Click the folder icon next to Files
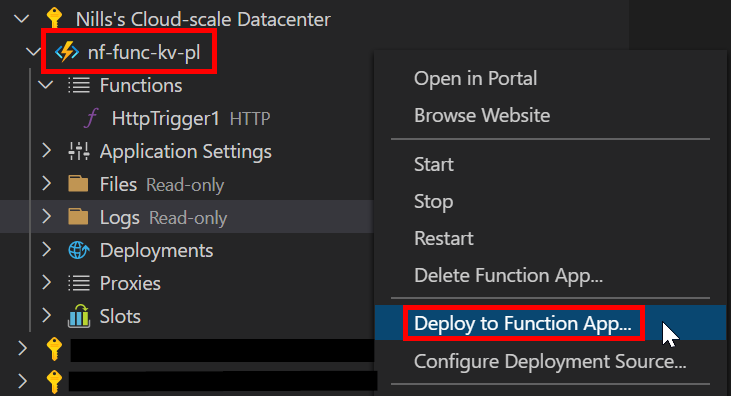This screenshot has width=731, height=396. [78, 184]
